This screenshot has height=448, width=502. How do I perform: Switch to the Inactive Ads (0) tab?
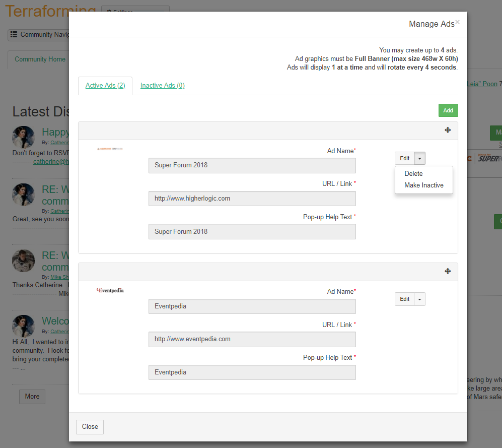pos(162,86)
